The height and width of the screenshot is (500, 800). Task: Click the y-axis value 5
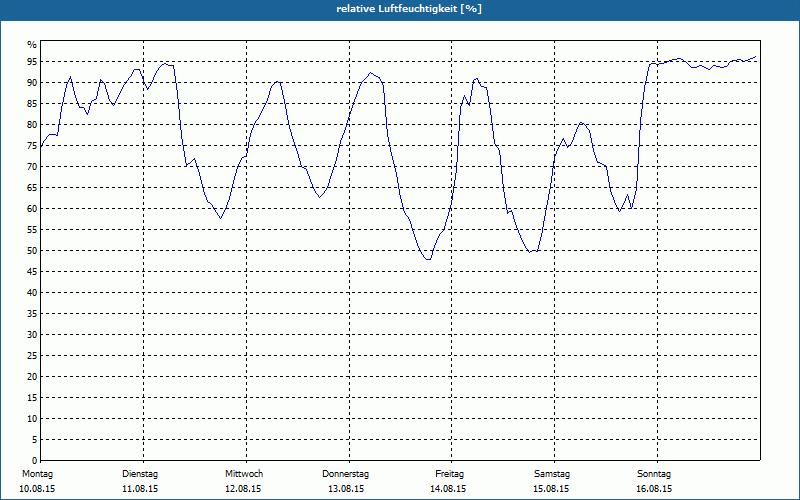35,440
